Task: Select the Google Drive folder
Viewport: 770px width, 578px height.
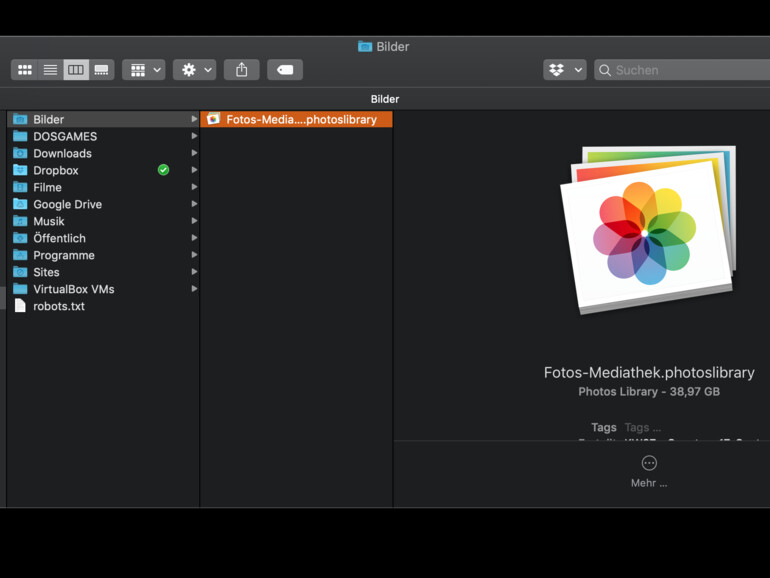Action: tap(103, 204)
